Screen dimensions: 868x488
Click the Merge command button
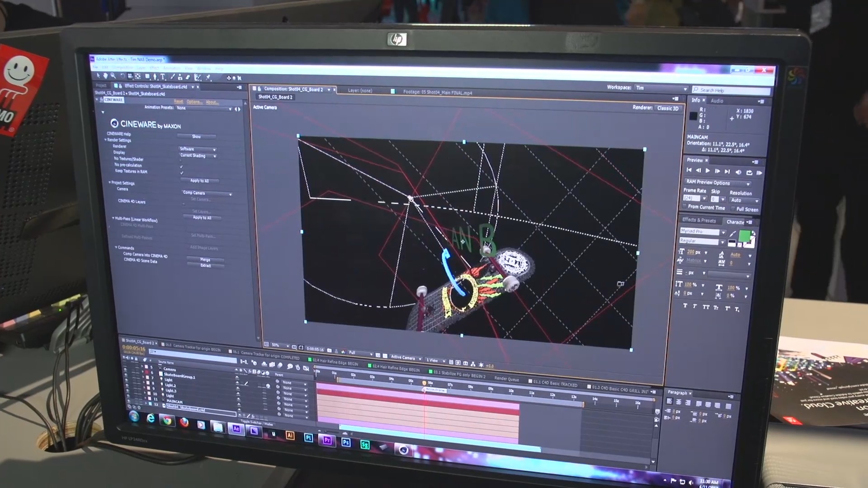click(205, 259)
